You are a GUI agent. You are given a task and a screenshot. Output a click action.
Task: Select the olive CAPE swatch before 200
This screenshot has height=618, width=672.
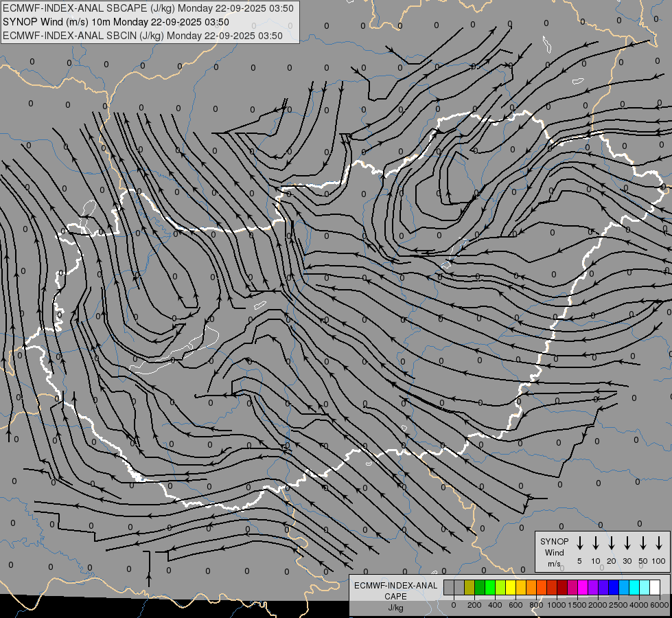(x=470, y=587)
